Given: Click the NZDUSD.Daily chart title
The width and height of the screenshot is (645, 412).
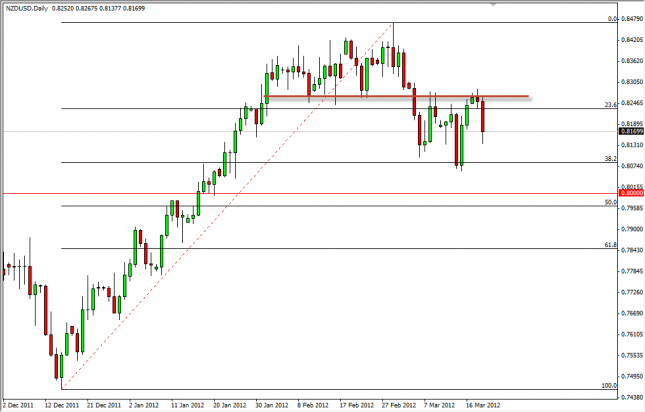Looking at the screenshot, I should [27, 8].
